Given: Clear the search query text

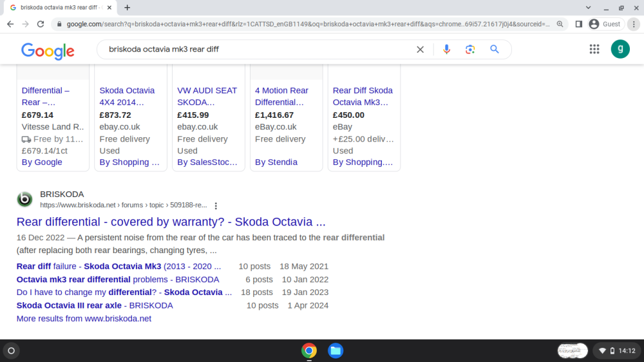Looking at the screenshot, I should pyautogui.click(x=420, y=50).
